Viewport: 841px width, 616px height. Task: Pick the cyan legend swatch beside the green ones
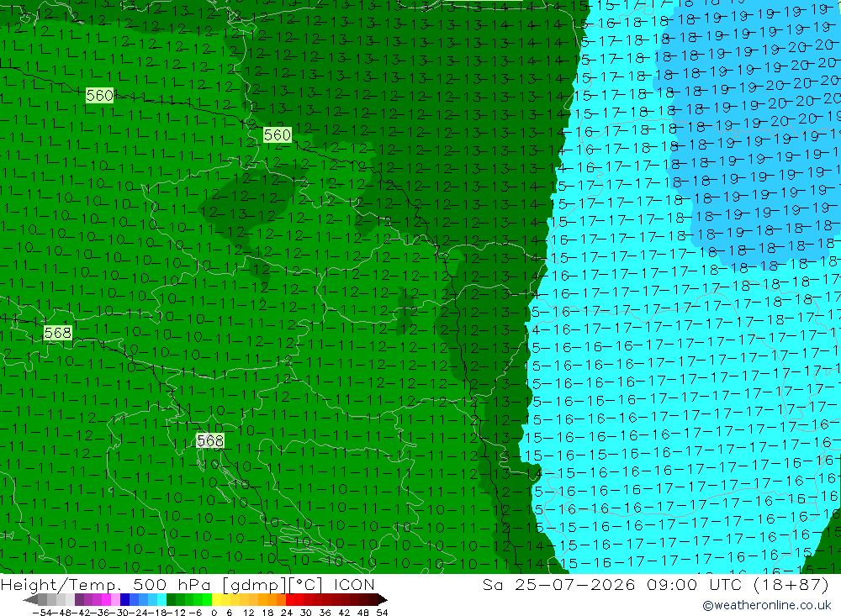[x=161, y=599]
